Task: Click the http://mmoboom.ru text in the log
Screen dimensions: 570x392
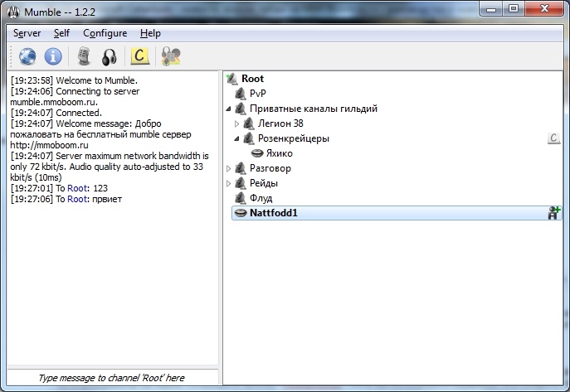Action: click(49, 145)
